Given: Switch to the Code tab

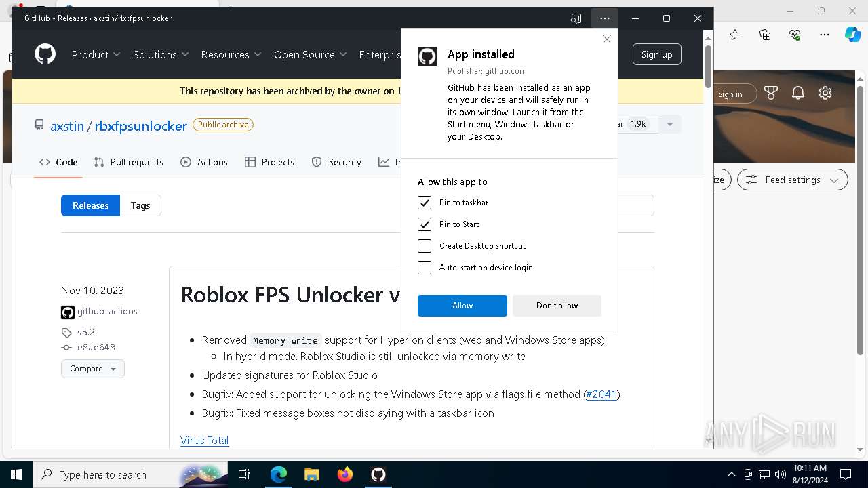Looking at the screenshot, I should (58, 162).
